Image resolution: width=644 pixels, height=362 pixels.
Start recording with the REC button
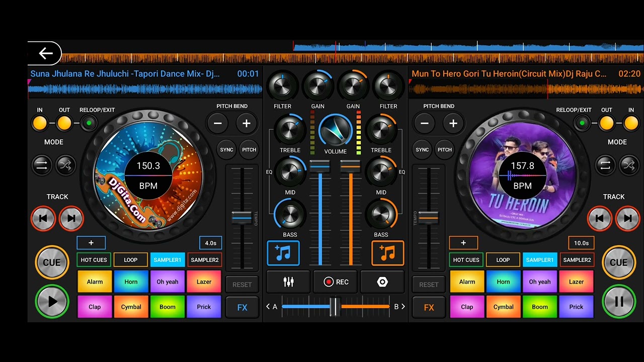tap(336, 282)
